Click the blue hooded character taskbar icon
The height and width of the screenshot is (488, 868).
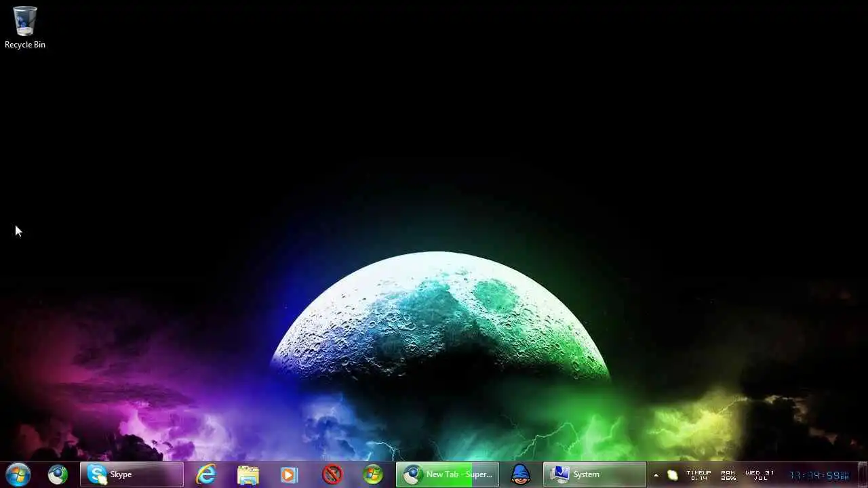(x=521, y=474)
